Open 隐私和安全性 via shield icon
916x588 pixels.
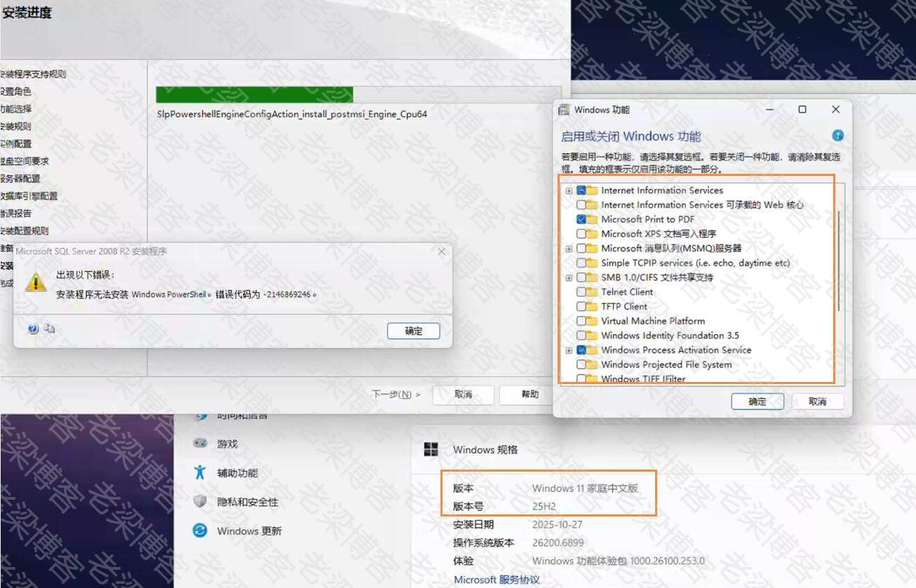(201, 502)
